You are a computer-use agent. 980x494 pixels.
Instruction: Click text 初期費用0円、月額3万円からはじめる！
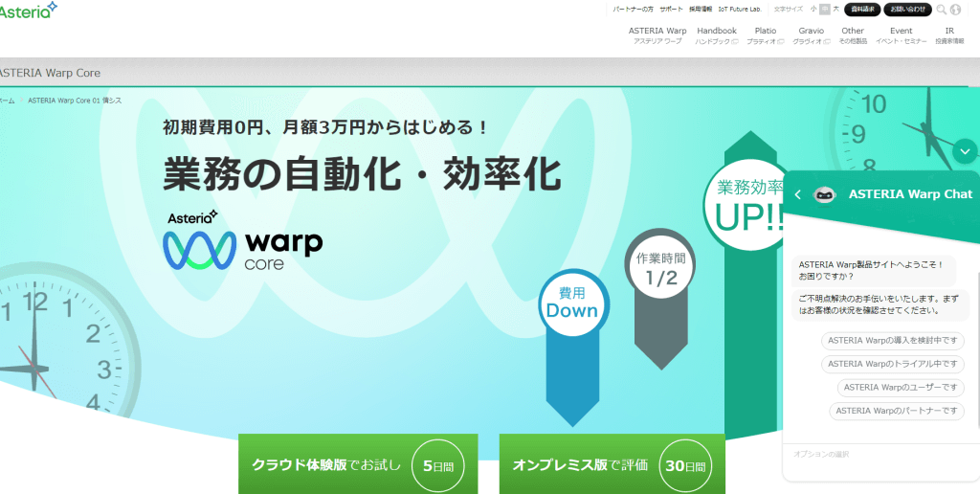click(325, 127)
